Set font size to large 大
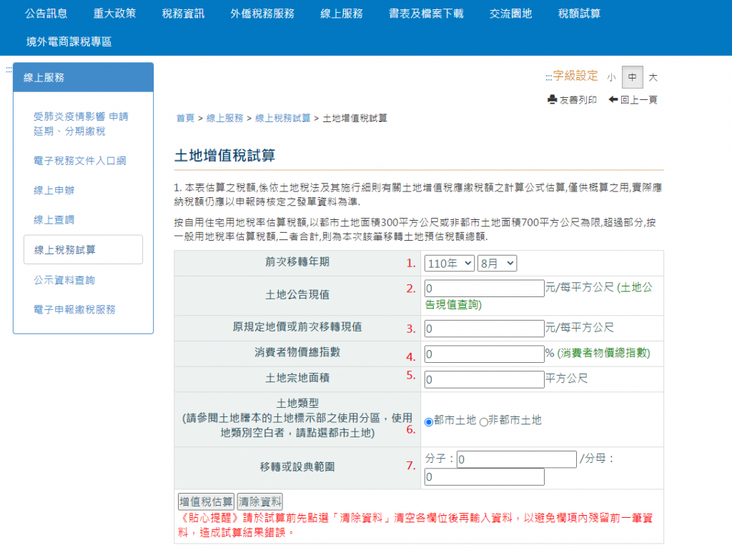Screen dimensions: 732x560 click(x=653, y=77)
